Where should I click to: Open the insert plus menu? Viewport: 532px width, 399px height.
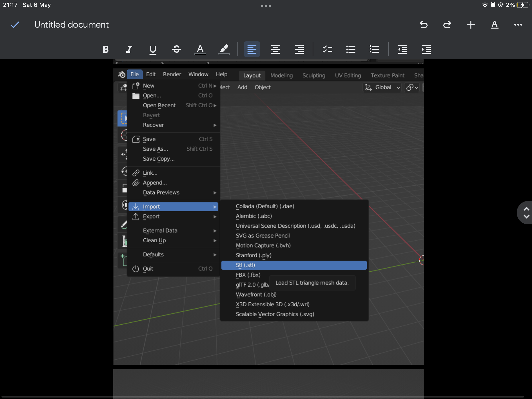pos(471,25)
